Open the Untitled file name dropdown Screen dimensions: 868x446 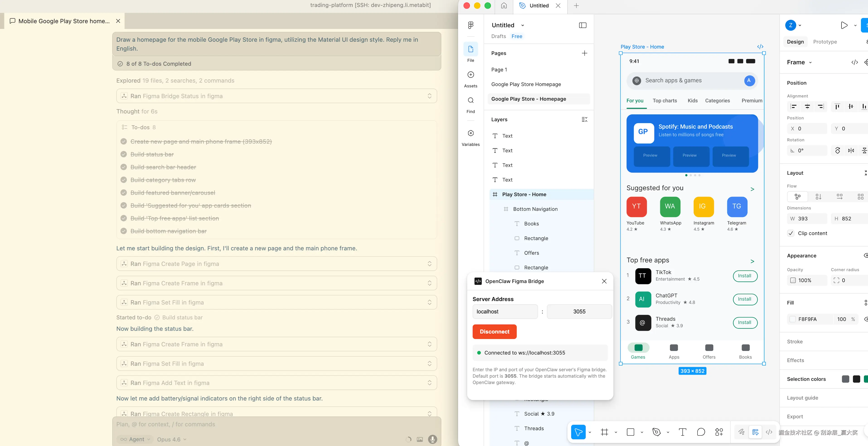pos(523,25)
